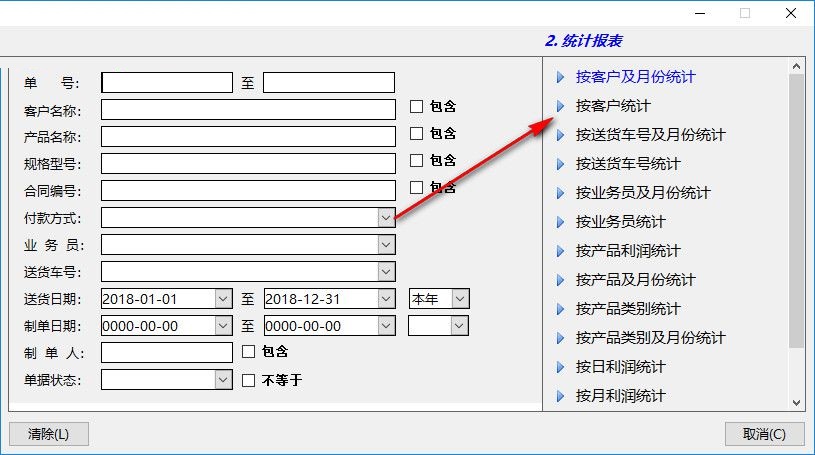Image resolution: width=815 pixels, height=455 pixels.
Task: Focus the 规格型号 text field
Action: [248, 164]
